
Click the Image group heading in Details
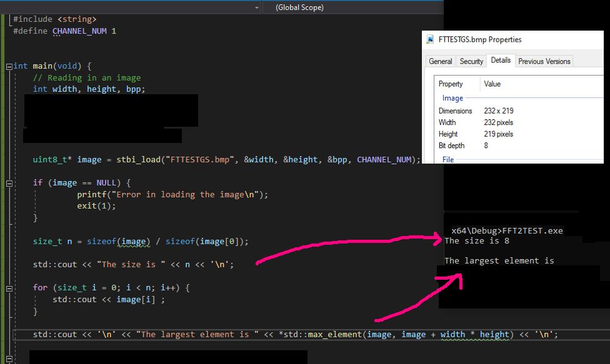(452, 98)
